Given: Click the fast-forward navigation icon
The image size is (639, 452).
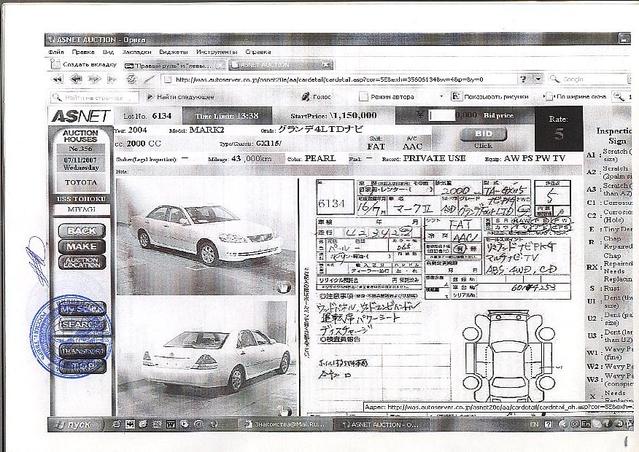Looking at the screenshot, I should 112,79.
